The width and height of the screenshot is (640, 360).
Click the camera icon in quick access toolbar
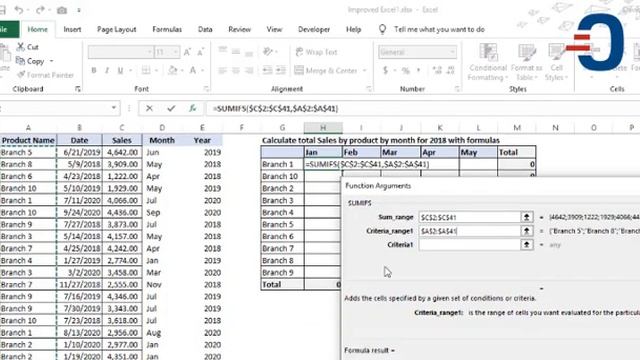(x=62, y=10)
